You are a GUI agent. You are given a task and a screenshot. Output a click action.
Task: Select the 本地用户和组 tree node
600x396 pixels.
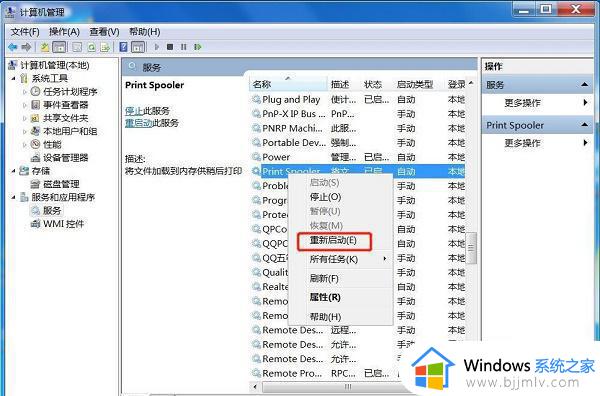[x=70, y=131]
